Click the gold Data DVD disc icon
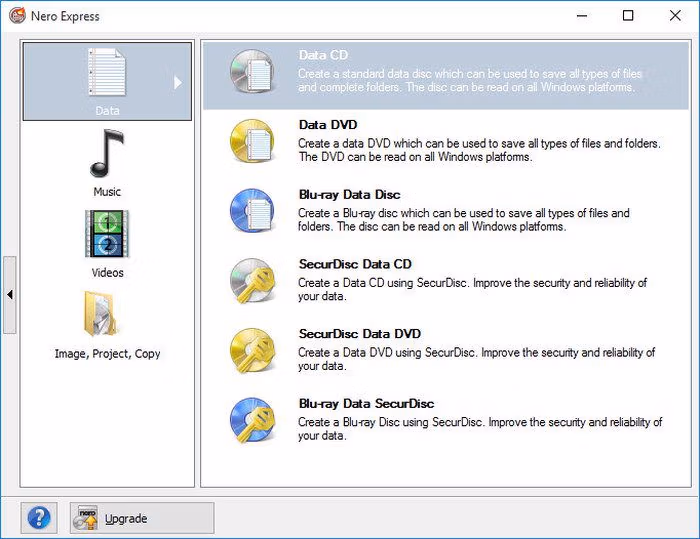Viewport: 700px width, 539px height. pyautogui.click(x=252, y=141)
